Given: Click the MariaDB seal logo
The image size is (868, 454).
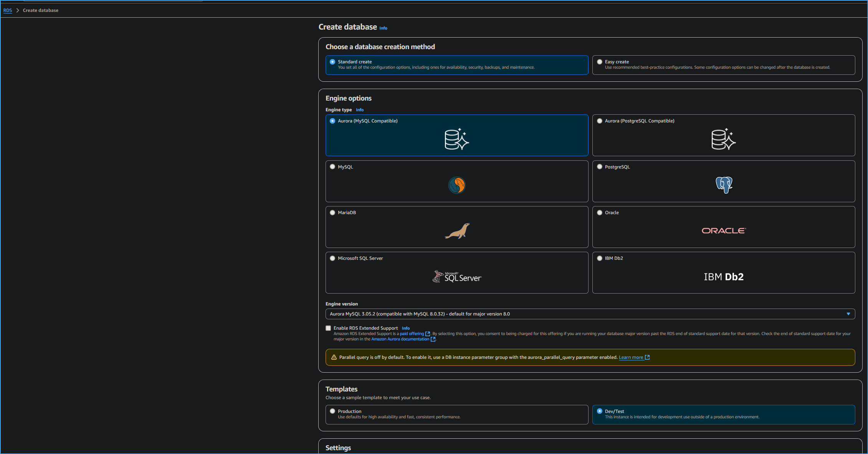Looking at the screenshot, I should (458, 231).
